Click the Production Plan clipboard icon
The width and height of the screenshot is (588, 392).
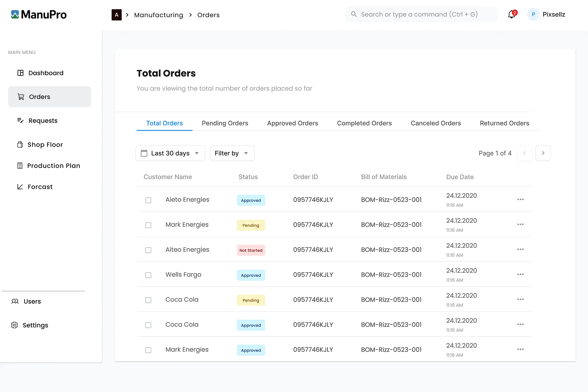20,166
